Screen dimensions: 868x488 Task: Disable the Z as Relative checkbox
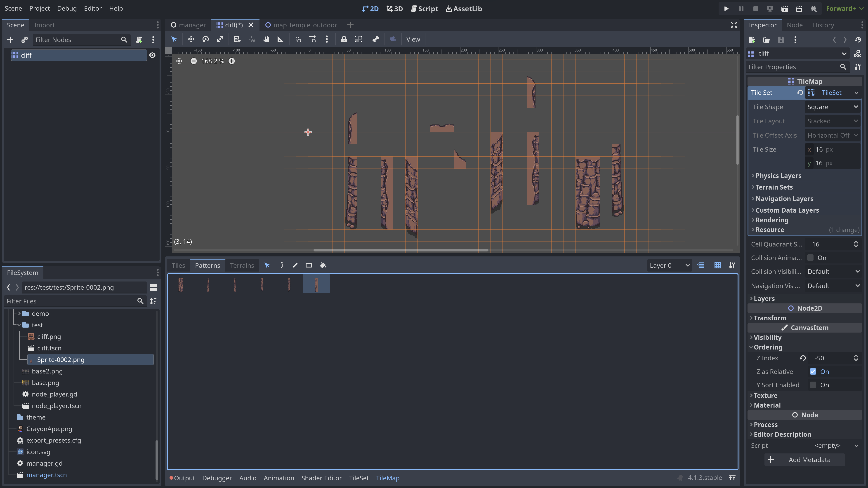pyautogui.click(x=813, y=371)
